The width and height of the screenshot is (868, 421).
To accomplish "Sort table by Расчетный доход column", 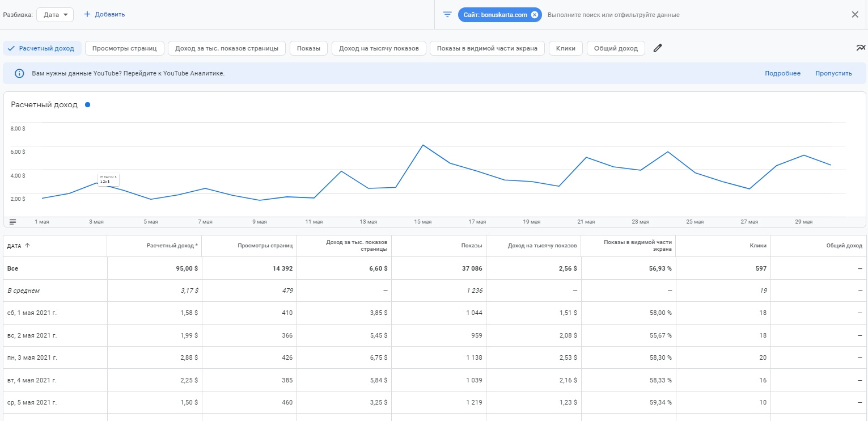I will [x=171, y=246].
